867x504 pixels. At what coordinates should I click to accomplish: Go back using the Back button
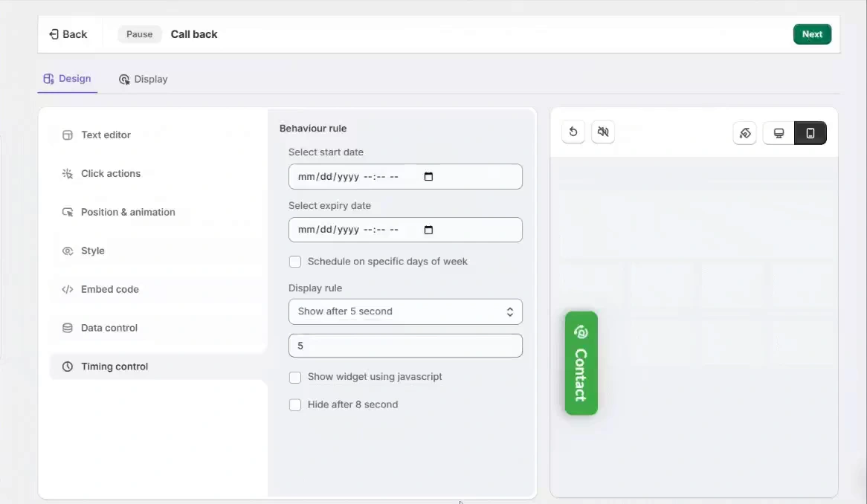68,34
